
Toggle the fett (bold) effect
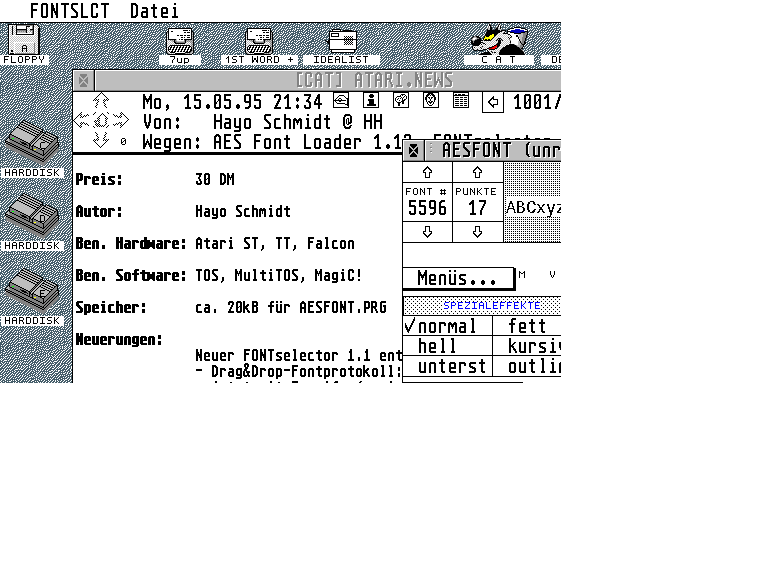[527, 326]
